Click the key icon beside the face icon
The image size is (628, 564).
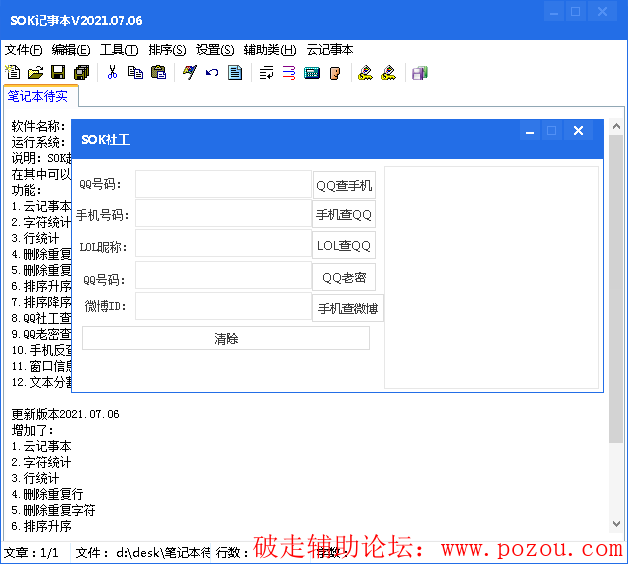pos(365,73)
